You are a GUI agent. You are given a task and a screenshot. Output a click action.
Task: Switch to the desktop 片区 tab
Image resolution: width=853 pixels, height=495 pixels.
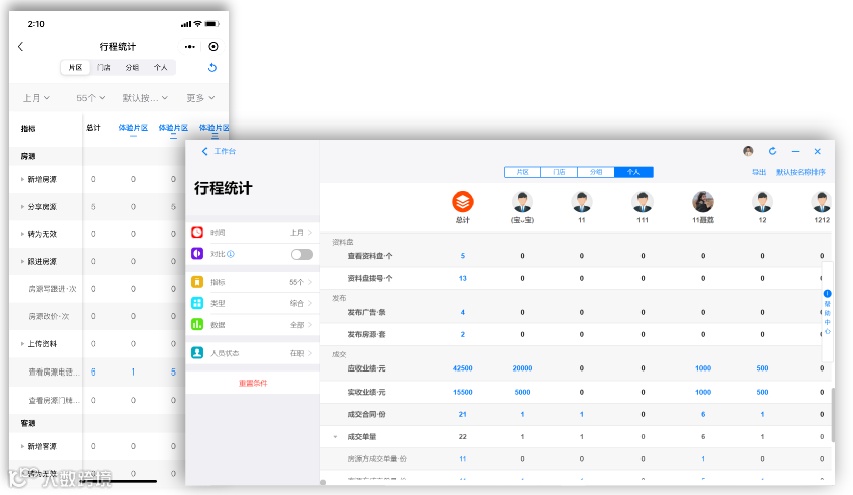[522, 172]
